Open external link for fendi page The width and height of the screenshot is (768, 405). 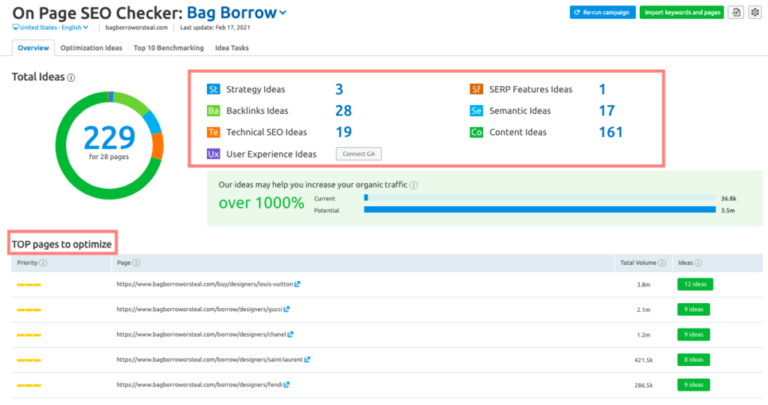[287, 385]
